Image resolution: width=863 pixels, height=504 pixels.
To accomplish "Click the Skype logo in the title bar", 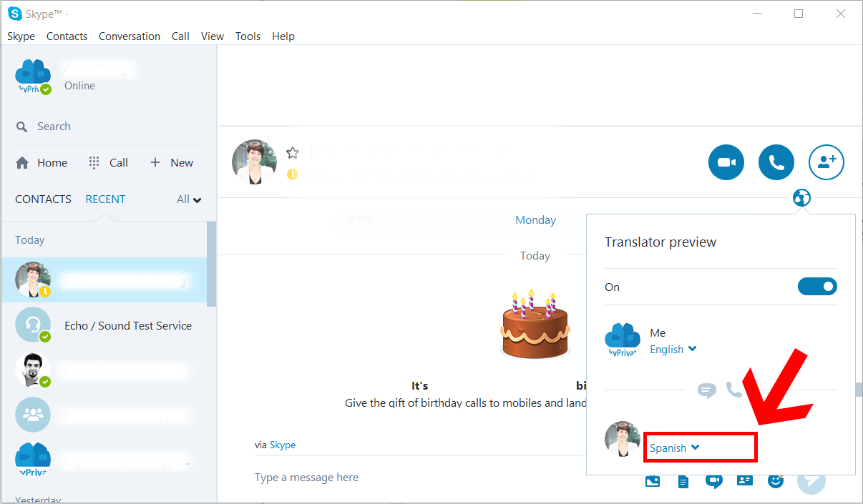I will point(14,13).
